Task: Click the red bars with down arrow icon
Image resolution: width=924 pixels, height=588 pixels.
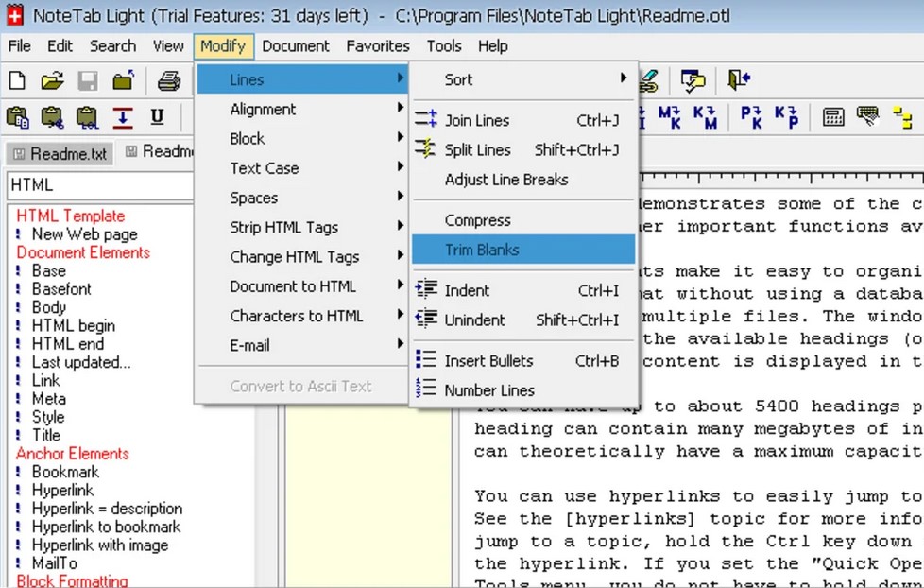Action: point(123,117)
